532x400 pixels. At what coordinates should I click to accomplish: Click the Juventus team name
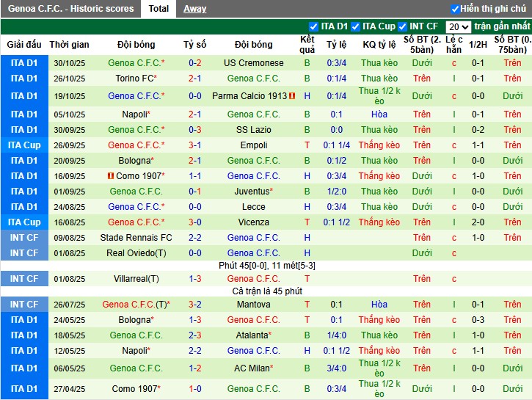(253, 192)
